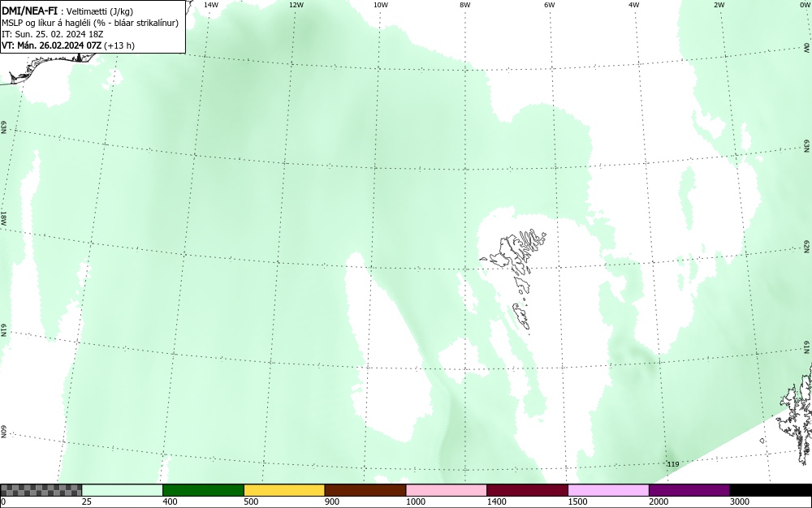Click the 119 value on the map
The height and width of the screenshot is (508, 812).
click(672, 464)
